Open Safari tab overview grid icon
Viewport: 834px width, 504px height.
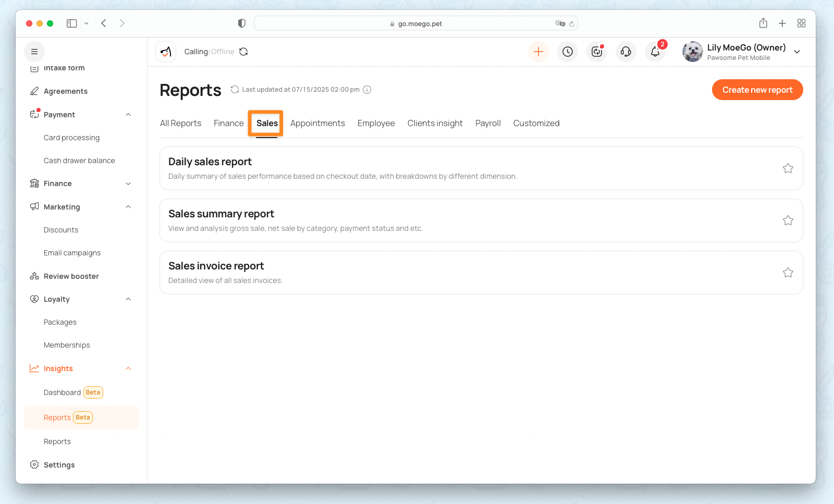pyautogui.click(x=802, y=23)
